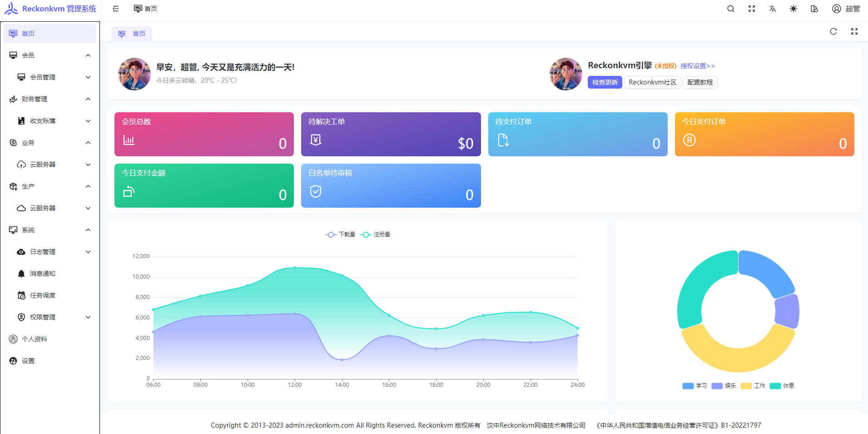Click the fullscreen icon in top header
868x434 pixels.
point(751,9)
